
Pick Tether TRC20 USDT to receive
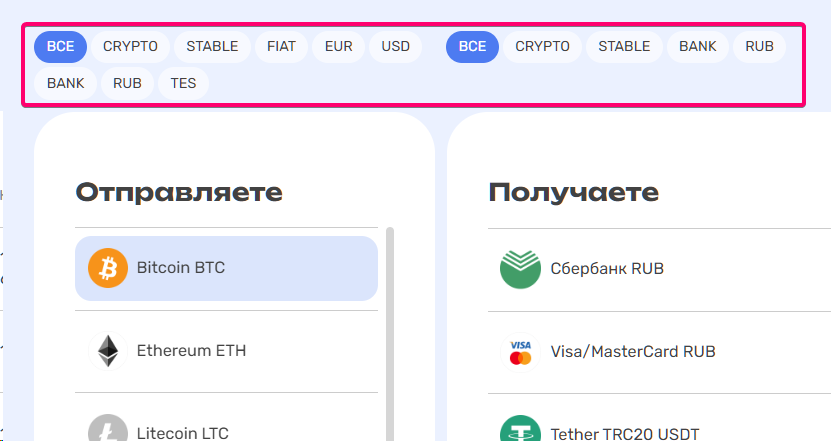click(x=625, y=434)
